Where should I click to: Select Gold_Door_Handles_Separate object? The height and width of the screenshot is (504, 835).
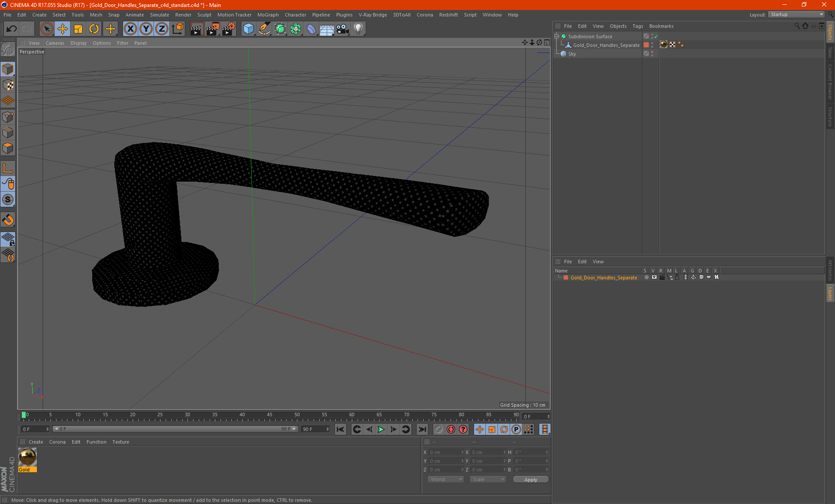606,45
